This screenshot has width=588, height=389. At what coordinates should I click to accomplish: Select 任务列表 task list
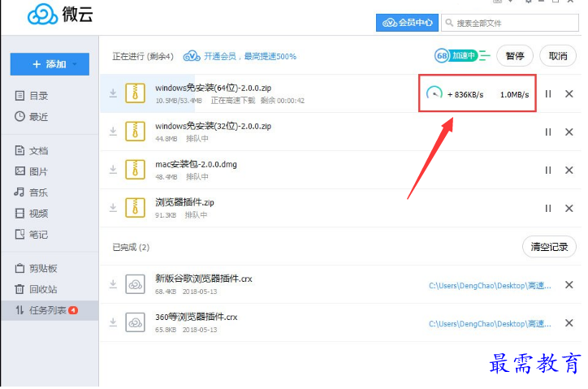(x=50, y=310)
